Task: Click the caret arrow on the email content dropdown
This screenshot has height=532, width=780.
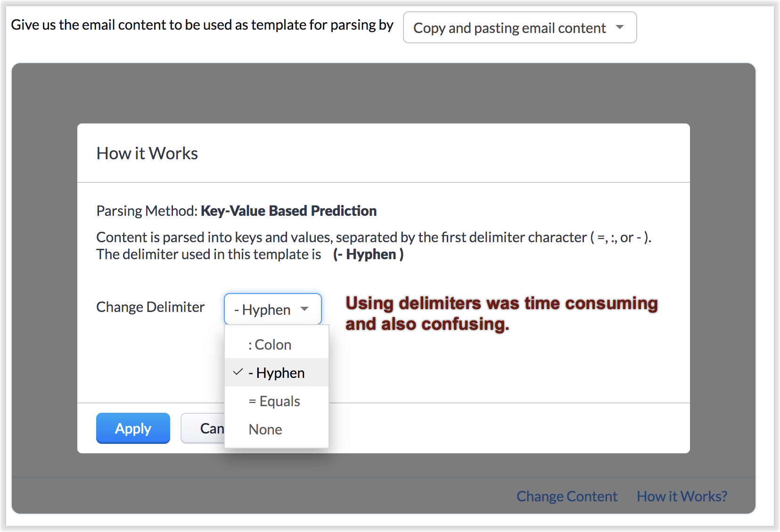Action: (620, 27)
